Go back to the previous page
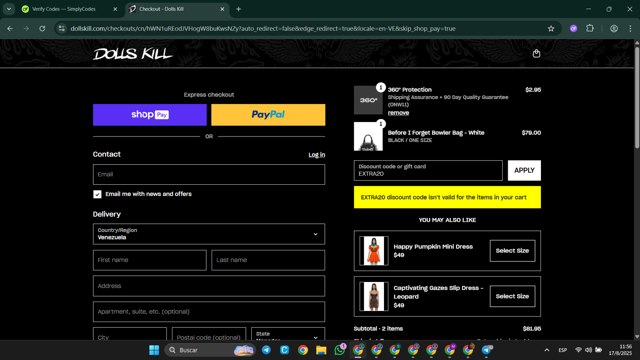The height and width of the screenshot is (360, 640). pos(10,29)
